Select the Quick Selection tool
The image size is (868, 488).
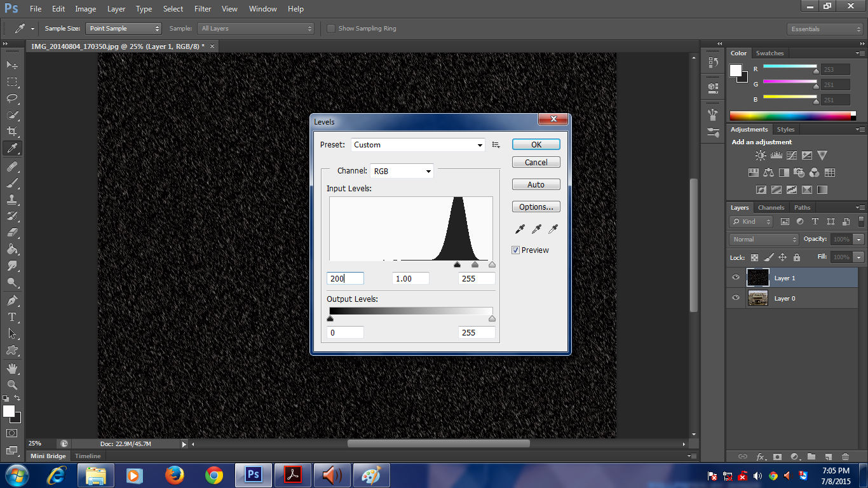click(x=12, y=115)
